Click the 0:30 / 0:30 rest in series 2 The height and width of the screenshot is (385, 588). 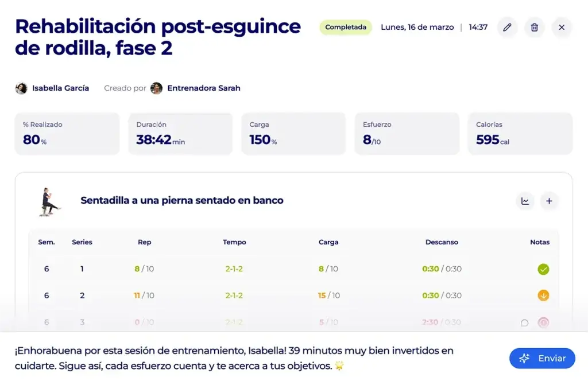(x=442, y=295)
